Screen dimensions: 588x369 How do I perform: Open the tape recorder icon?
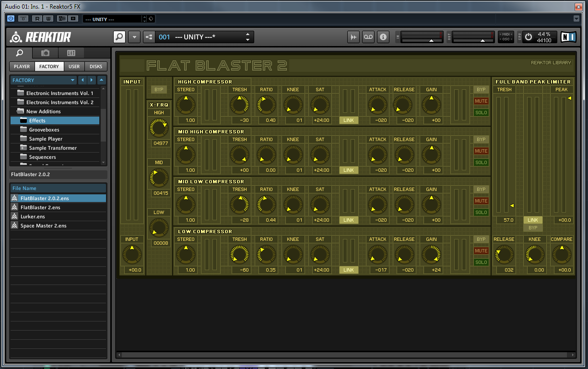click(368, 37)
